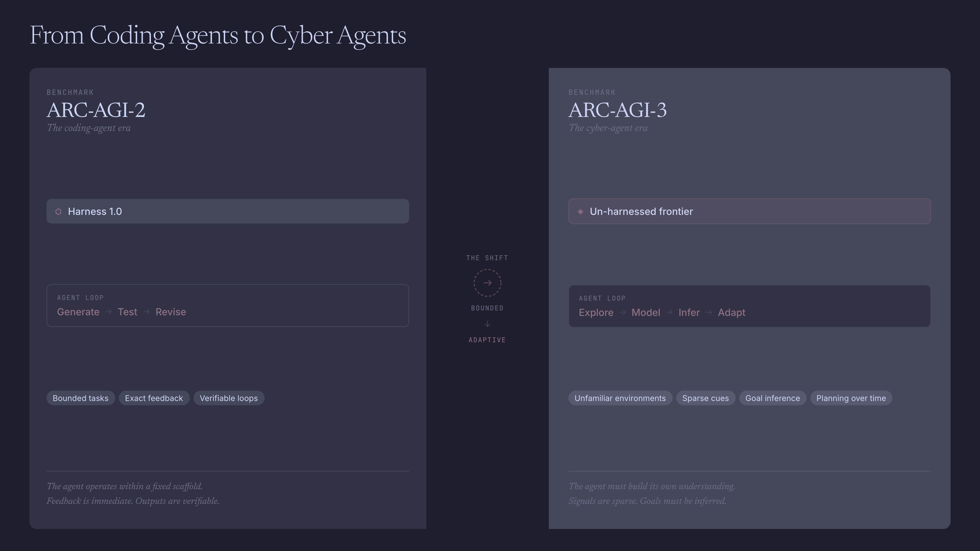Click the ARC-AGI-2 heading

(96, 110)
